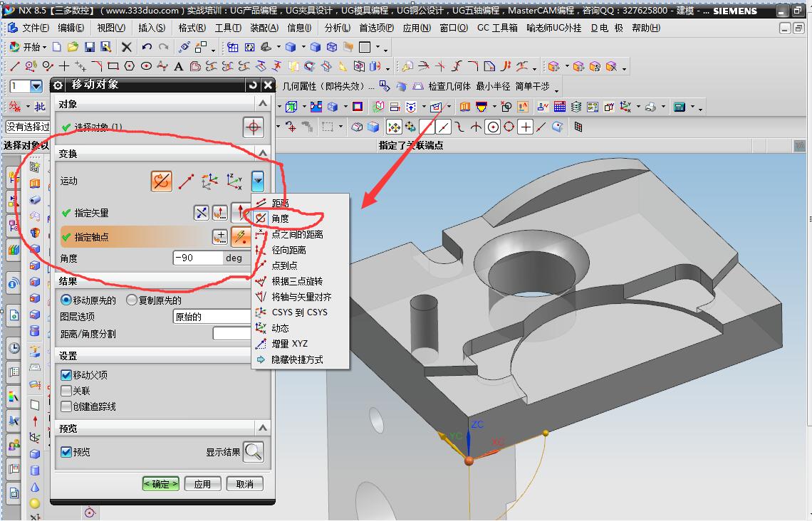
Task: Click the history clock icon in sidebar
Action: point(14,348)
